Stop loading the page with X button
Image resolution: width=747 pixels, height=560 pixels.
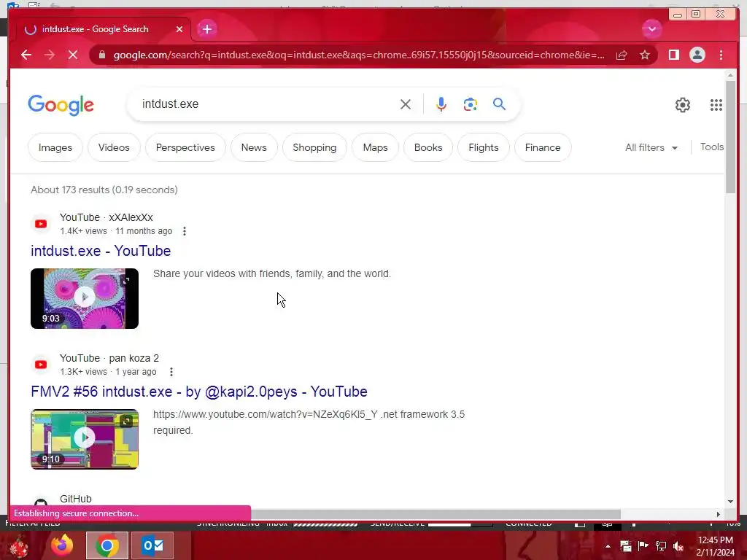coord(73,55)
